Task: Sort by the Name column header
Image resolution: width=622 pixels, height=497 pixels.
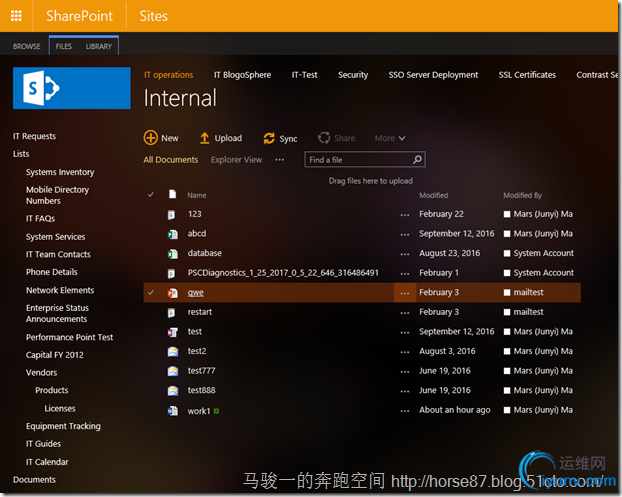Action: point(197,195)
